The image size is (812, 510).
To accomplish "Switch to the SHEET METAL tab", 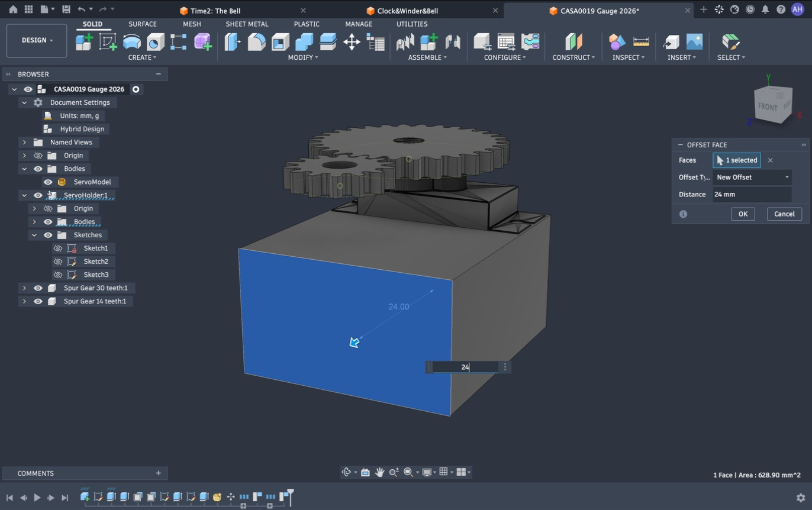I will (x=247, y=24).
